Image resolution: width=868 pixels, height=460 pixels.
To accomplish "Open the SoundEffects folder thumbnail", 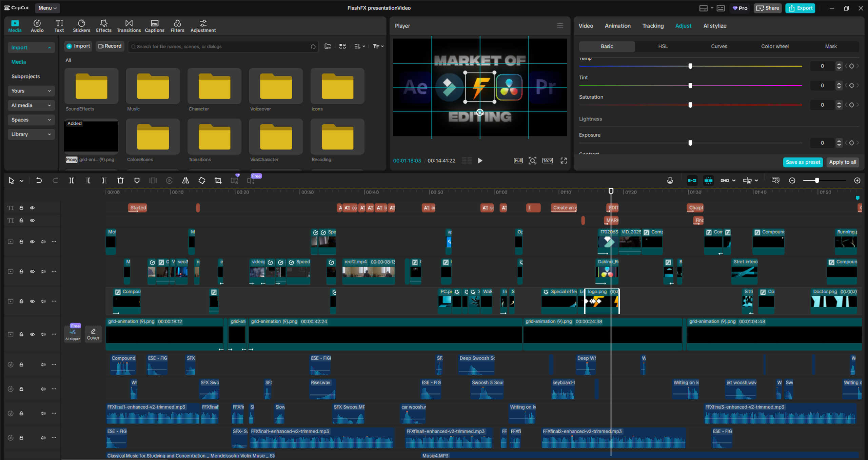I will (91, 86).
